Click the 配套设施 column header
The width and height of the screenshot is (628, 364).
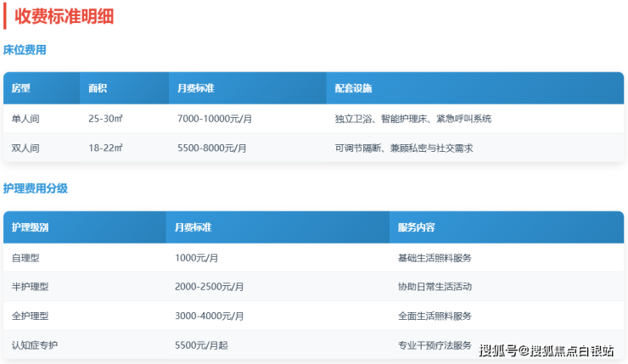tap(353, 88)
